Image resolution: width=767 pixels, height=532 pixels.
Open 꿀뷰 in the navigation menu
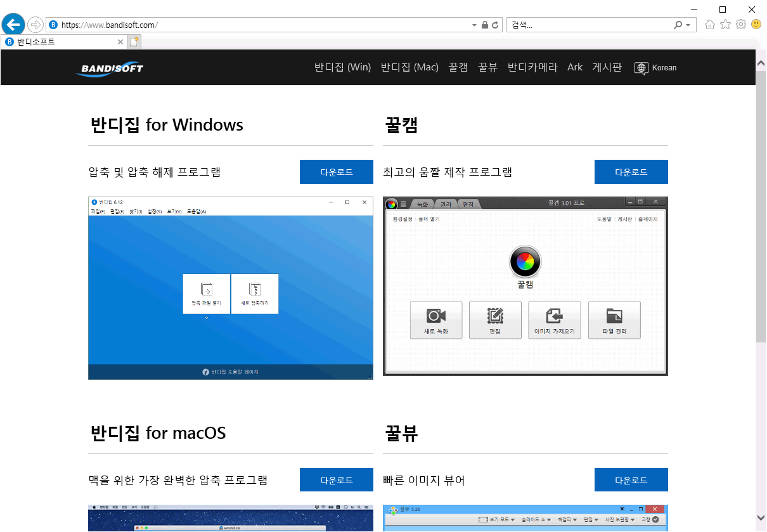[488, 67]
